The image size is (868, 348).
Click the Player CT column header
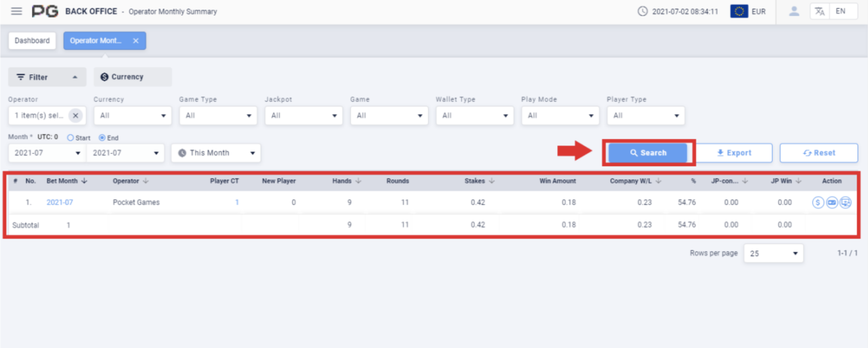[x=224, y=181]
